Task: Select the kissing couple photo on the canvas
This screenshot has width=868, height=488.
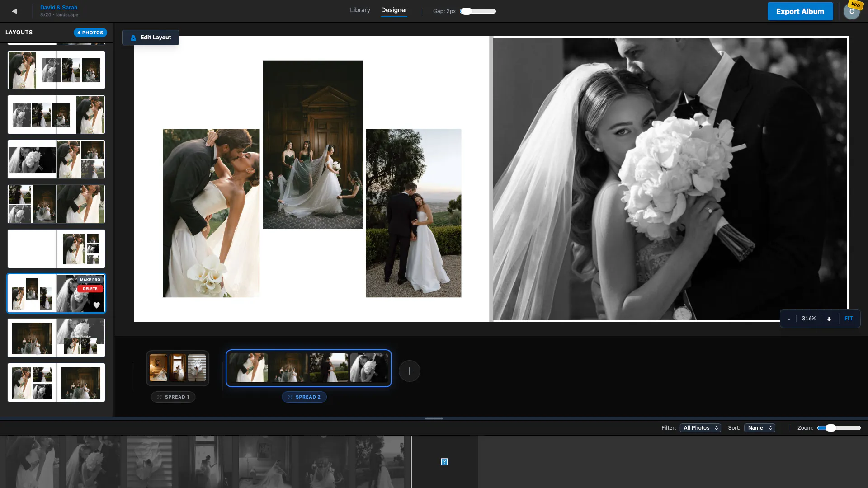Action: (x=211, y=213)
